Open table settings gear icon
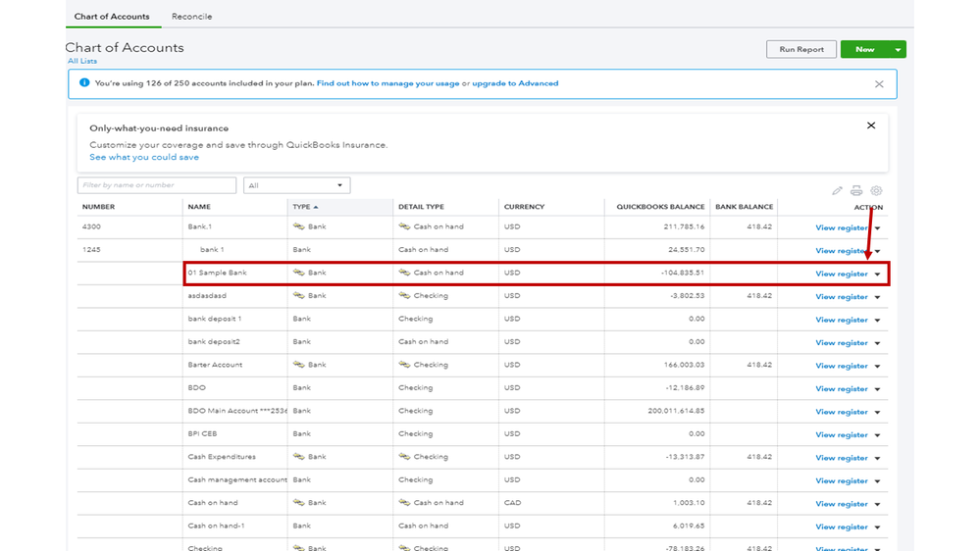 tap(876, 191)
